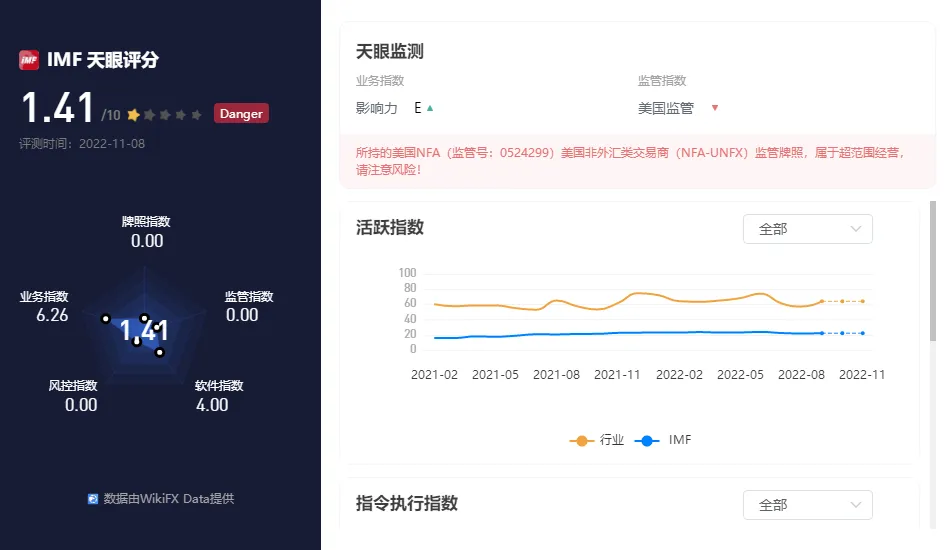
Task: Click the green up triangle beside 影响力 E
Action: (430, 108)
